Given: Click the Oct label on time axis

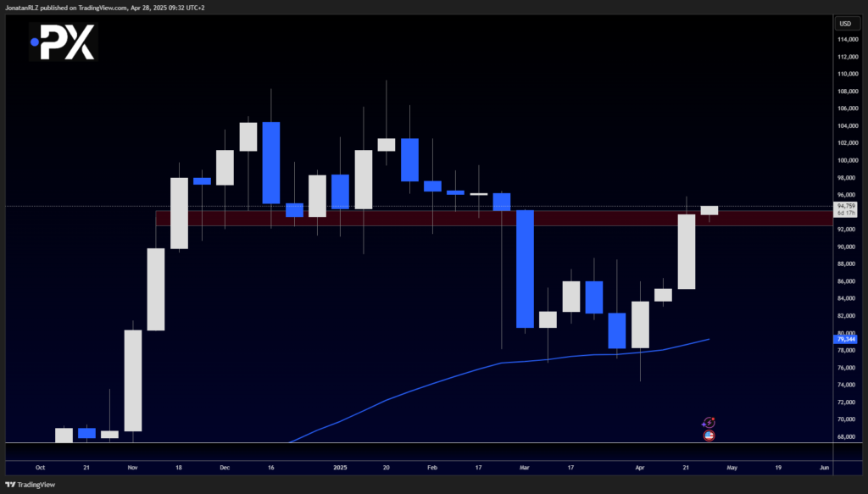Looking at the screenshot, I should point(41,468).
